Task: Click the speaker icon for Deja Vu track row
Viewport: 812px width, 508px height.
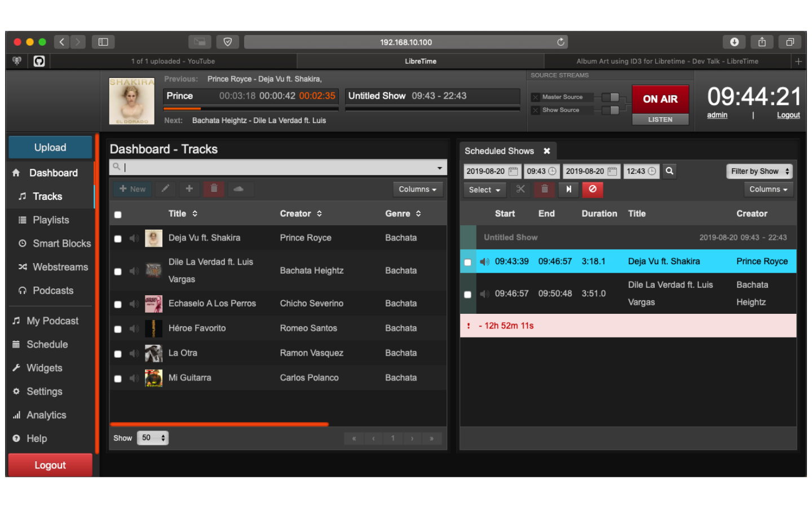Action: tap(134, 238)
